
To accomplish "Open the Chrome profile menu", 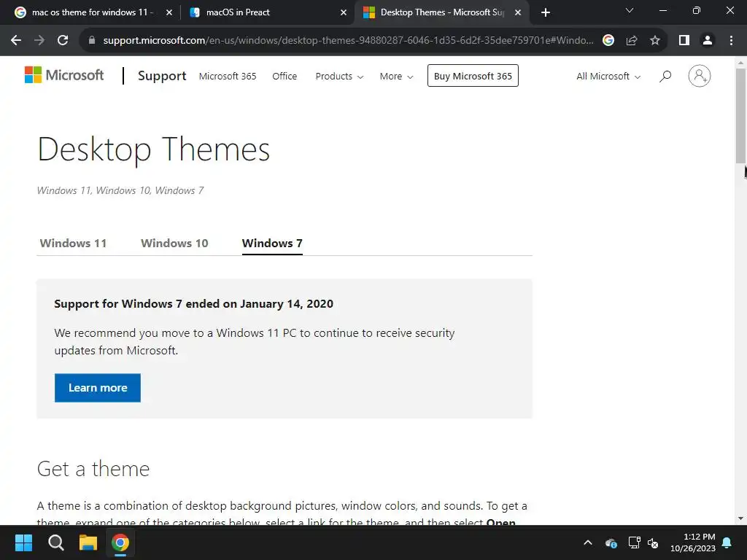I will (708, 41).
